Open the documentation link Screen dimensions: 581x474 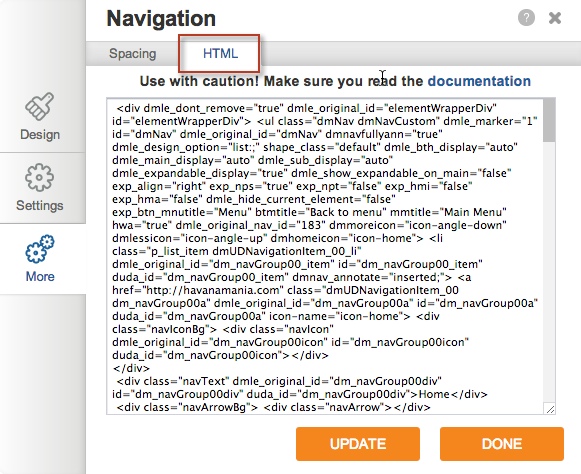(x=479, y=81)
